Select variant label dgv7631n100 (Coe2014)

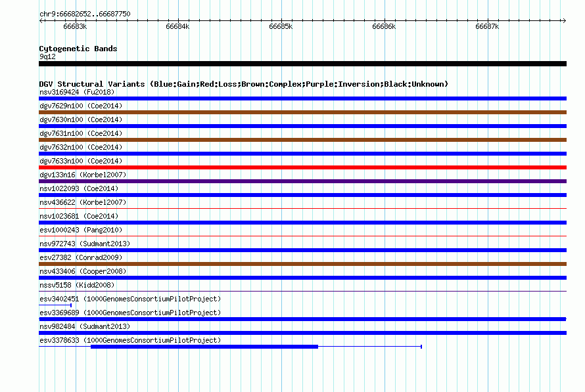pyautogui.click(x=81, y=133)
